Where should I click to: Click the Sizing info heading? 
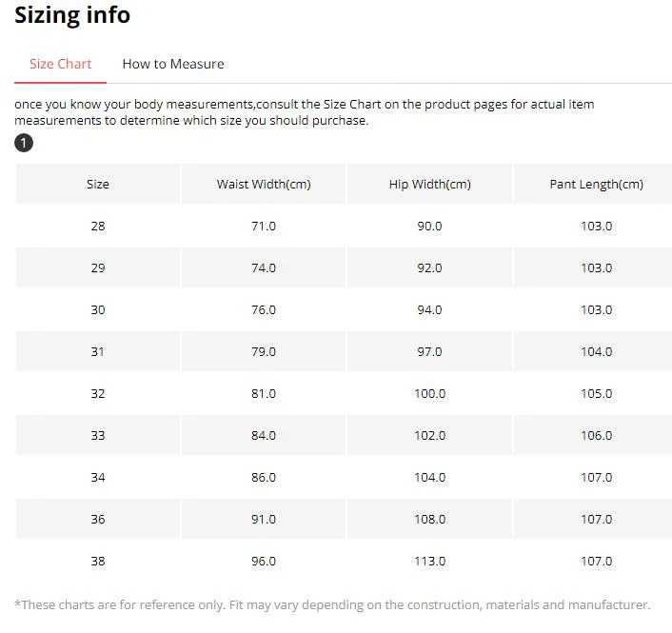point(72,15)
